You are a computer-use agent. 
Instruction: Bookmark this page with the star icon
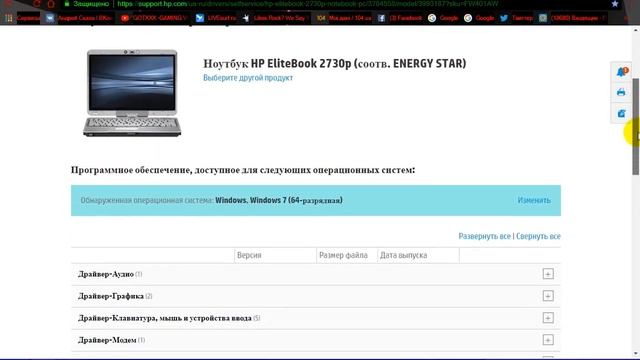click(615, 4)
